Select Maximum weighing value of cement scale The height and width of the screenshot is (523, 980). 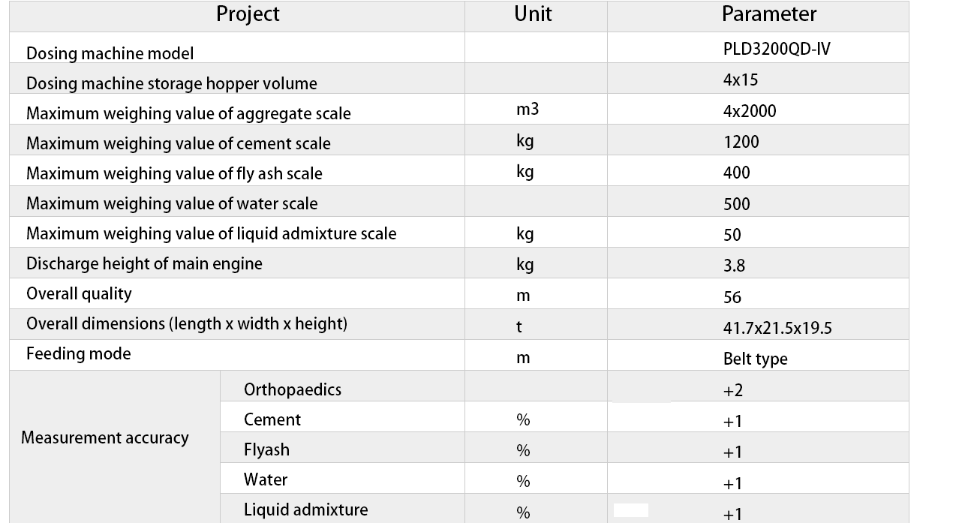179,143
